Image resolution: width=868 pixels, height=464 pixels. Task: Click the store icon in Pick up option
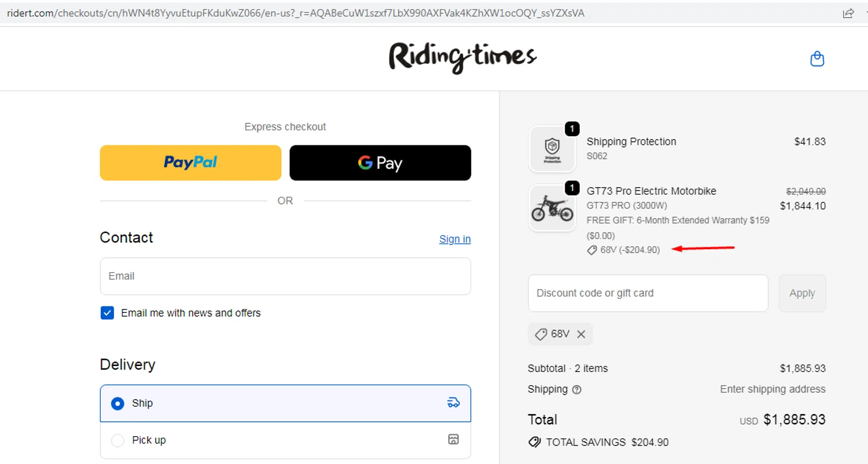pos(454,439)
